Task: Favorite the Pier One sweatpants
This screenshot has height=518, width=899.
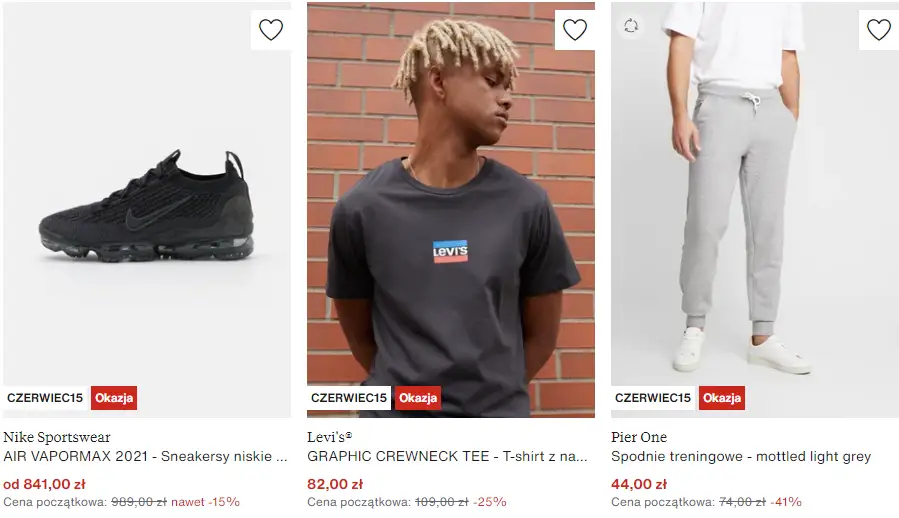Action: pyautogui.click(x=878, y=29)
